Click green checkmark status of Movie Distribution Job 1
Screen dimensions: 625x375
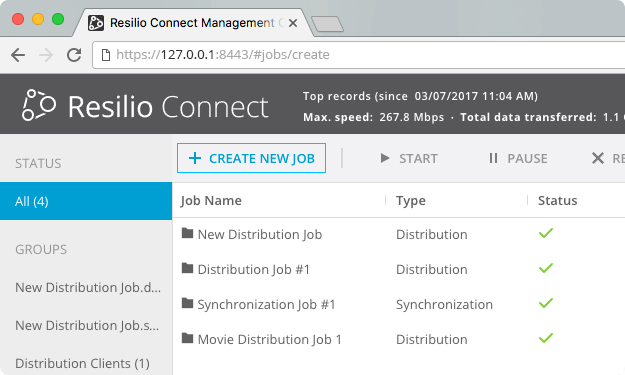pyautogui.click(x=546, y=338)
